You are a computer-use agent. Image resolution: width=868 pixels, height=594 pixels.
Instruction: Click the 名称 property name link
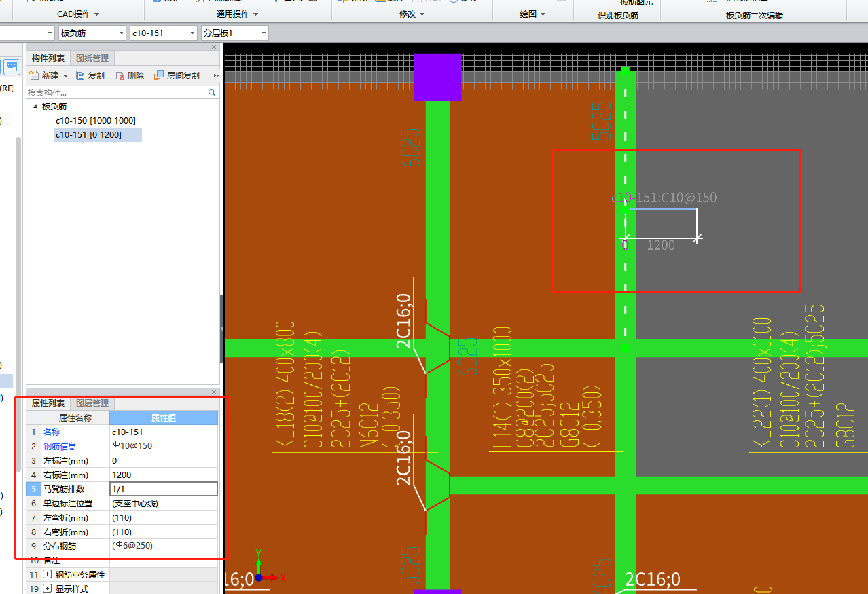(52, 432)
